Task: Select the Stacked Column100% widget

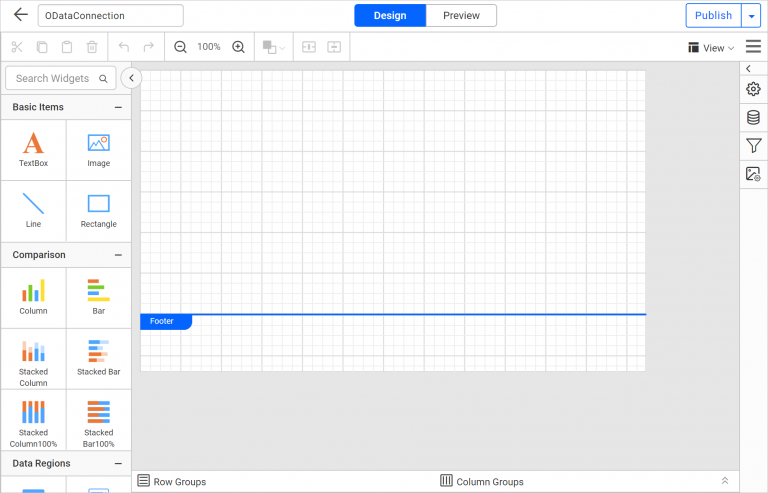Action: (x=33, y=420)
